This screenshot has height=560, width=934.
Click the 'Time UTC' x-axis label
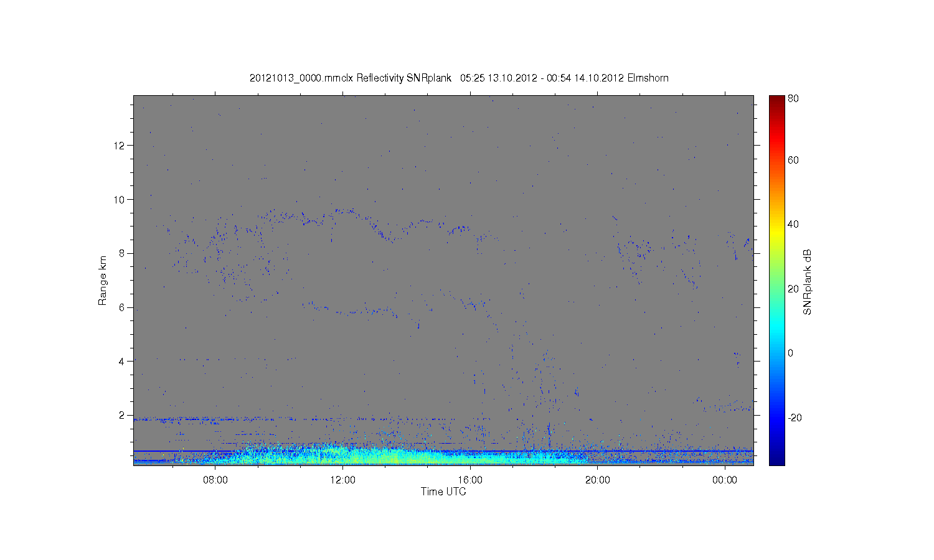coord(443,492)
